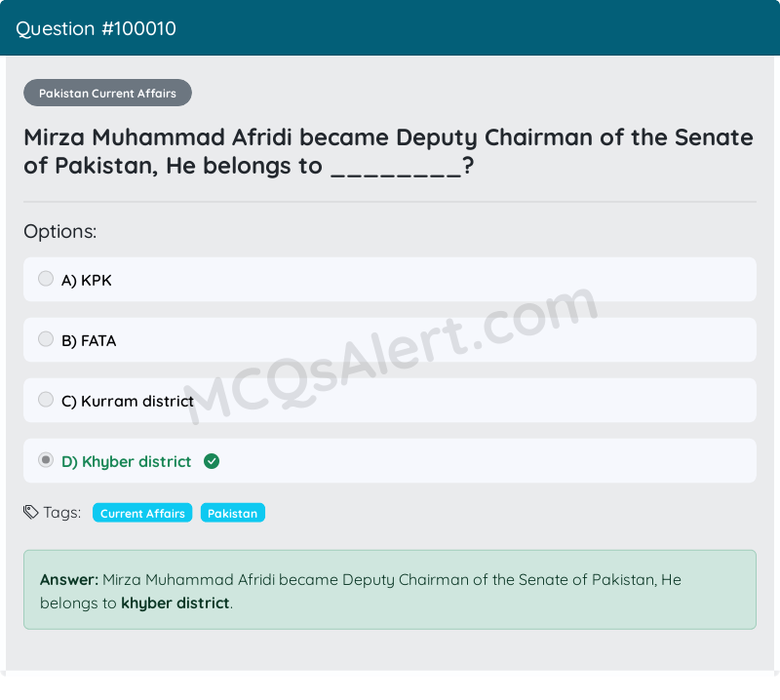This screenshot has width=780, height=700.
Task: Click the 'Options:' heading
Action: point(60,232)
